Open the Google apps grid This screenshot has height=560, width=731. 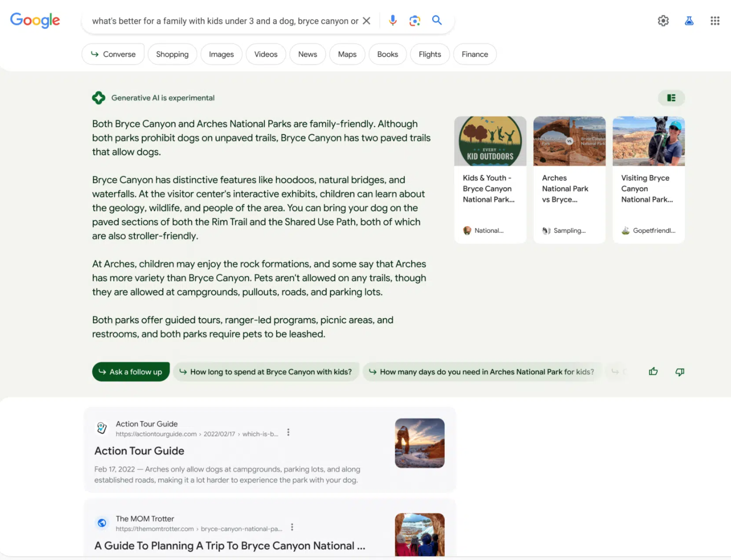(715, 21)
